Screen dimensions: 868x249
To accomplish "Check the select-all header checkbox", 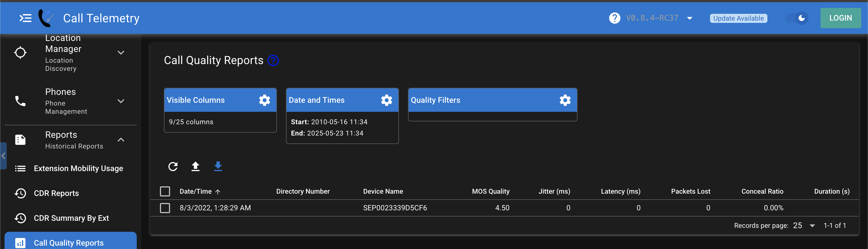I will [165, 191].
